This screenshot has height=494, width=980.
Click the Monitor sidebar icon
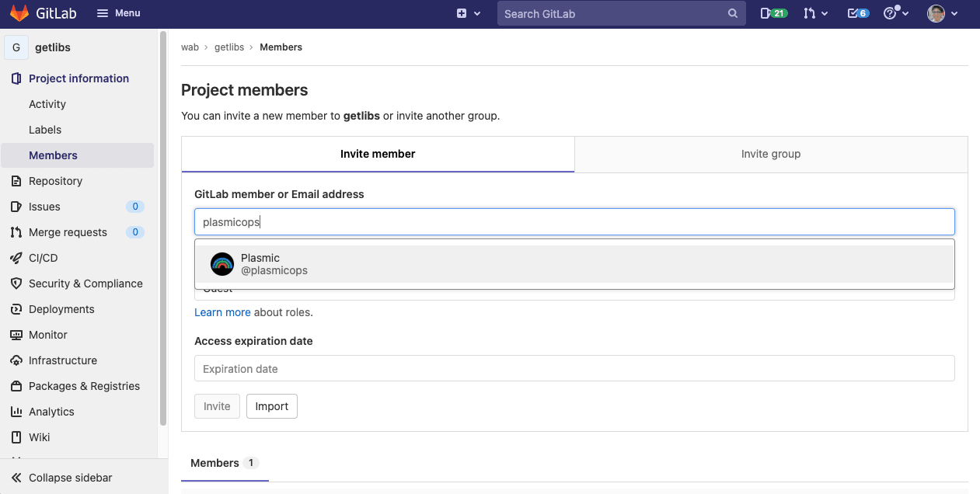tap(16, 335)
